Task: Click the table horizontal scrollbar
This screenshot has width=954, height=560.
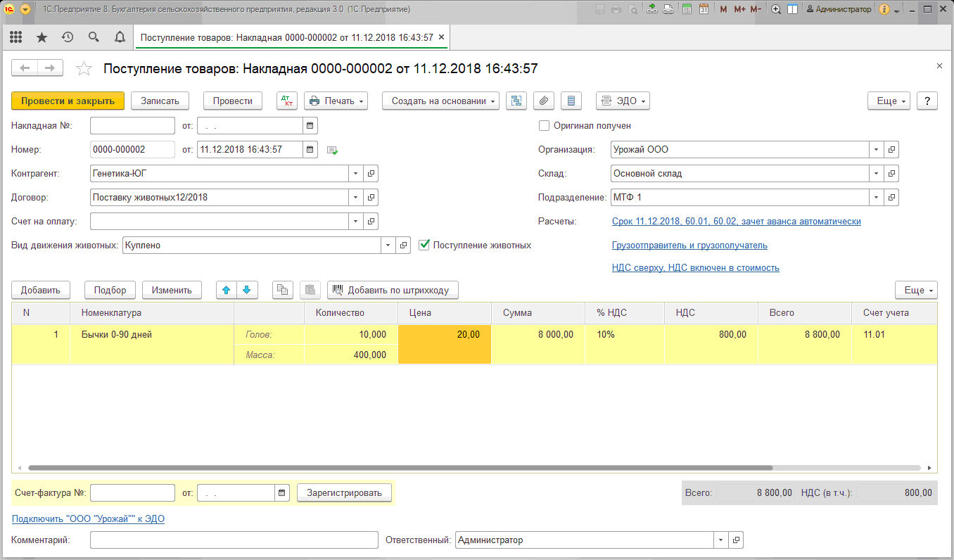Action: click(400, 467)
